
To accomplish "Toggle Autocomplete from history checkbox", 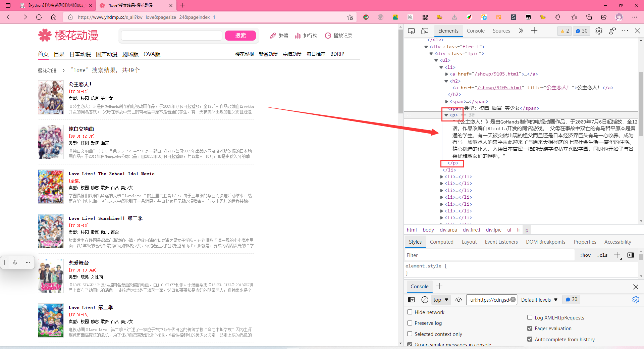I will (530, 339).
